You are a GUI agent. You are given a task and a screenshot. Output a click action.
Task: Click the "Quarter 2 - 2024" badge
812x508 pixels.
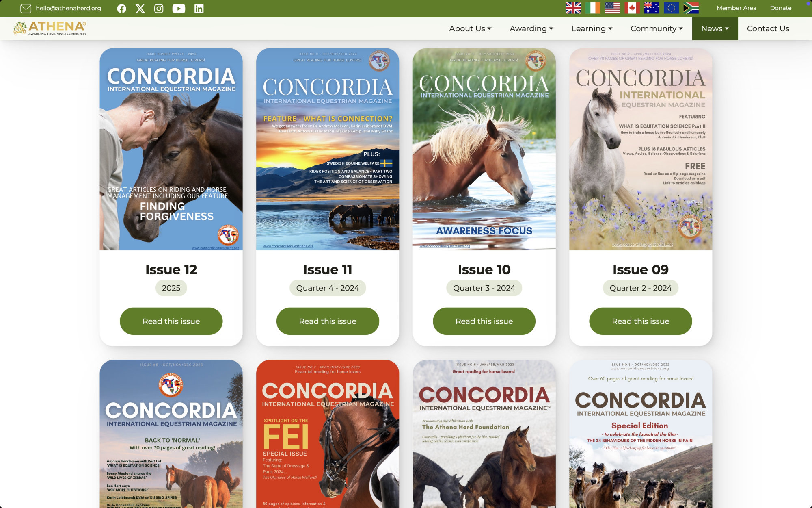tap(641, 288)
